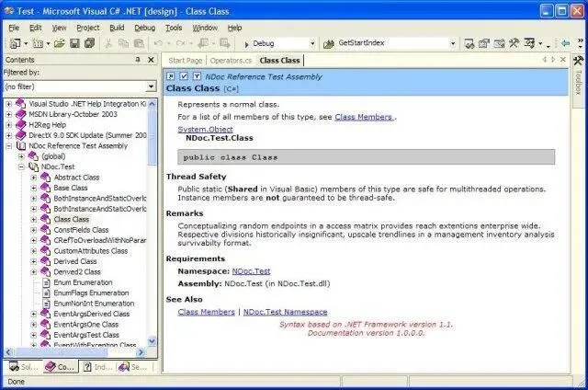Screen dimensions: 588x390
Task: Expand the (global) node
Action: coord(21,156)
